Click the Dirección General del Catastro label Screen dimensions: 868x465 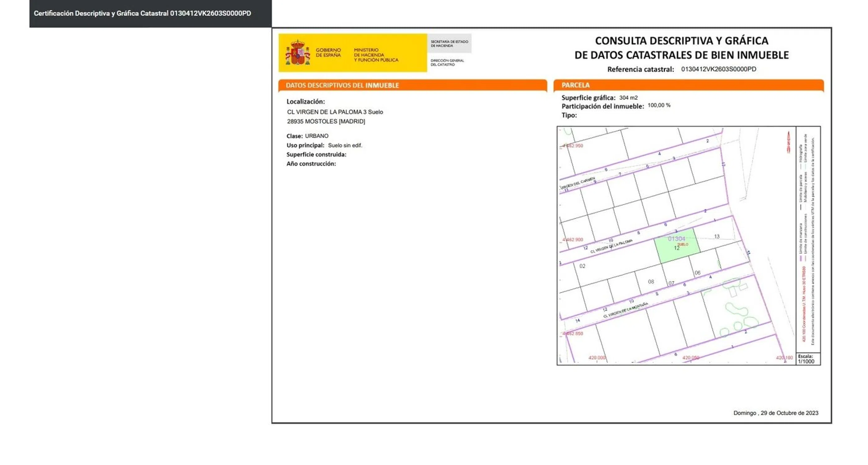click(x=447, y=62)
